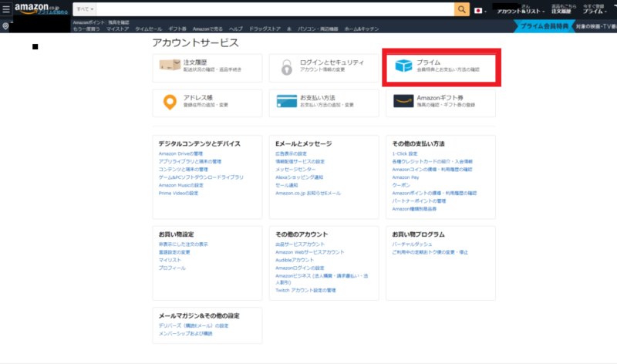The image size is (617, 364).
Task: Open ログインとセキュリティ card title
Action: 332,62
